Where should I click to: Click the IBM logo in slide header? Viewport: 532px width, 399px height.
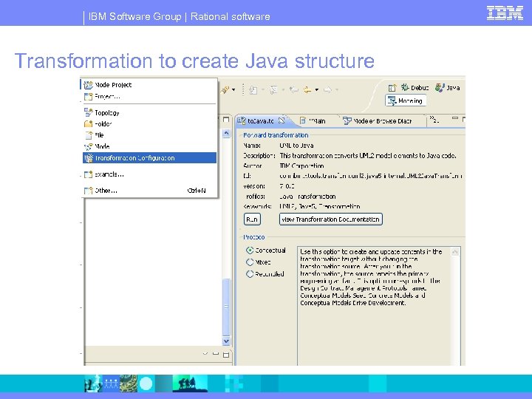point(505,13)
